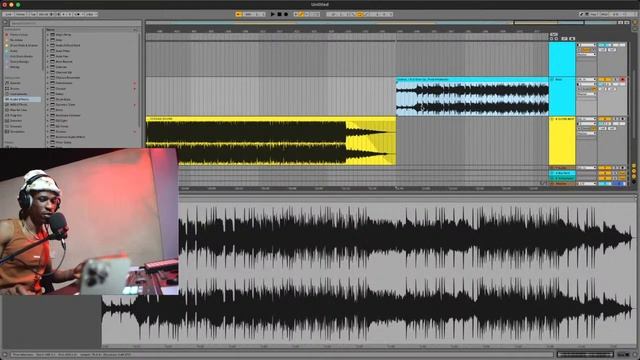Screen dimensions: 640x360
Task: Click the clip overview in the bottom status bar
Action: click(x=585, y=355)
